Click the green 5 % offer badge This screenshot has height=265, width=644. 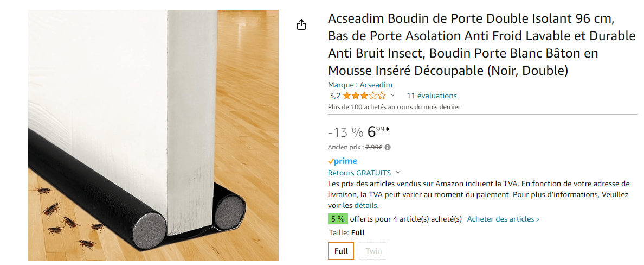click(338, 219)
